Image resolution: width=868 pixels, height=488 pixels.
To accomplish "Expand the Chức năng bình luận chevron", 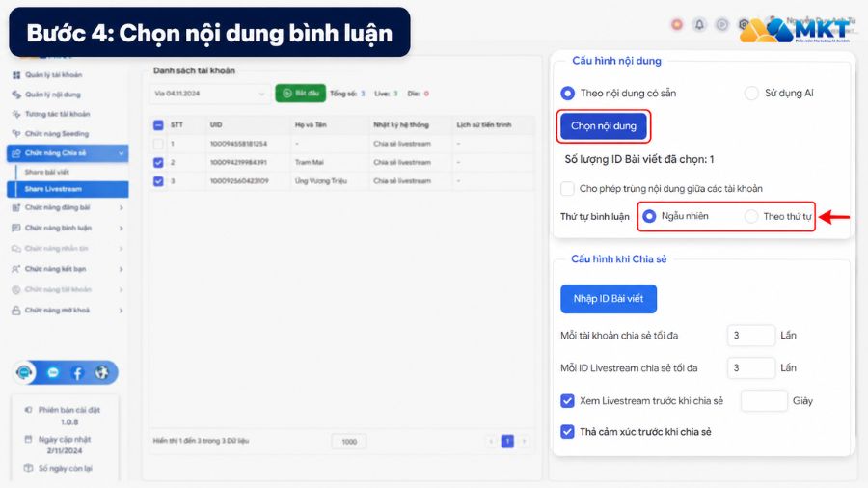I will (x=122, y=228).
